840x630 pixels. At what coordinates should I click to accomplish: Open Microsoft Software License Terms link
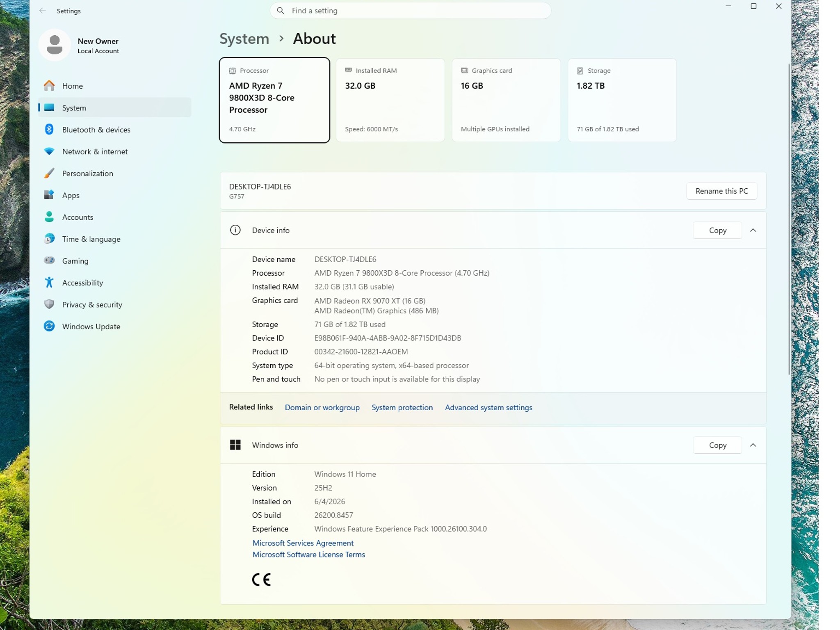tap(308, 554)
